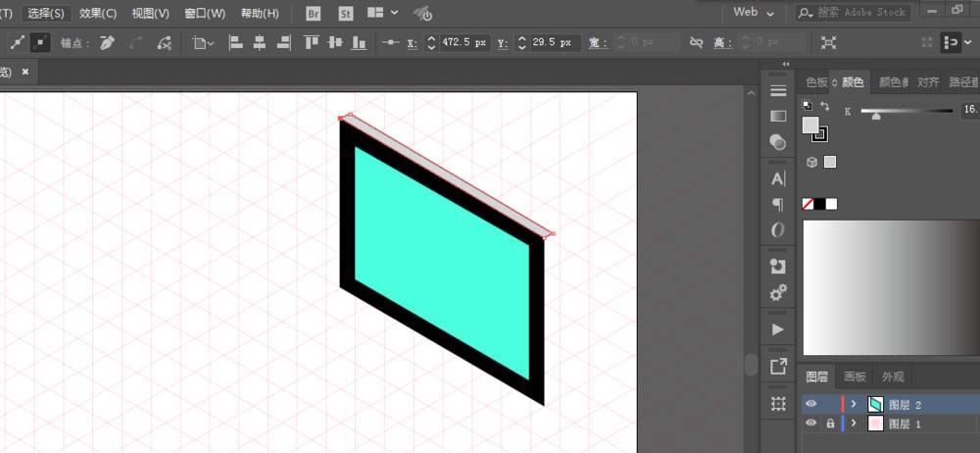Click horizontal align left icon

235,42
